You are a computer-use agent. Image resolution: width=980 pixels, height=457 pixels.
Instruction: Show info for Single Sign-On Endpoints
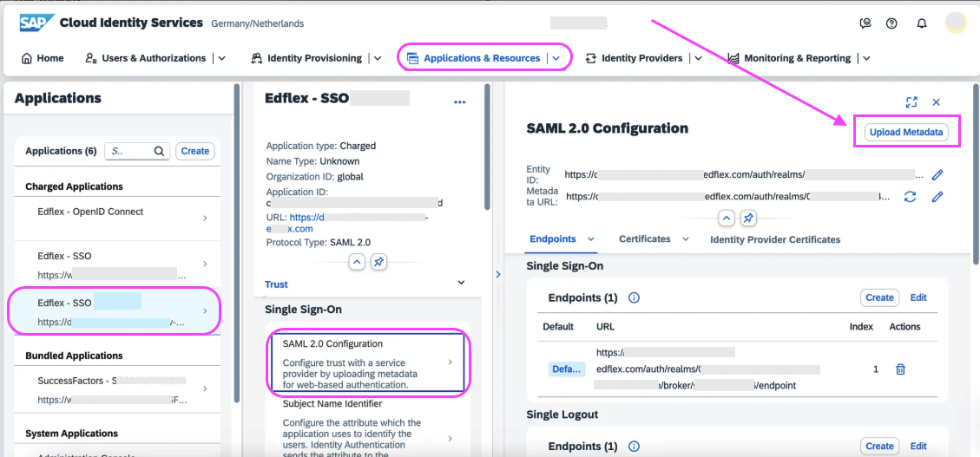(634, 297)
